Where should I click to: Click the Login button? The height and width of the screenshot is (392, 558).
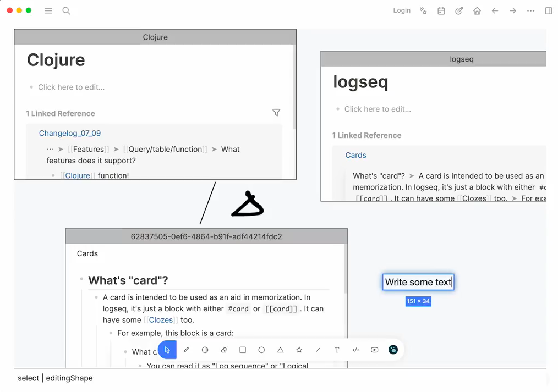click(402, 10)
